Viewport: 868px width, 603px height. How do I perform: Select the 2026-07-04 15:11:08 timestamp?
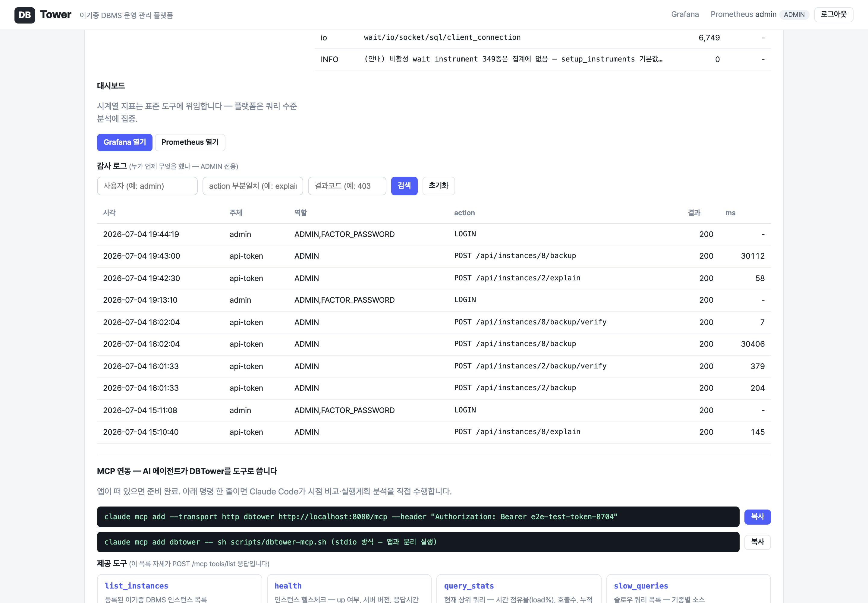(x=140, y=410)
